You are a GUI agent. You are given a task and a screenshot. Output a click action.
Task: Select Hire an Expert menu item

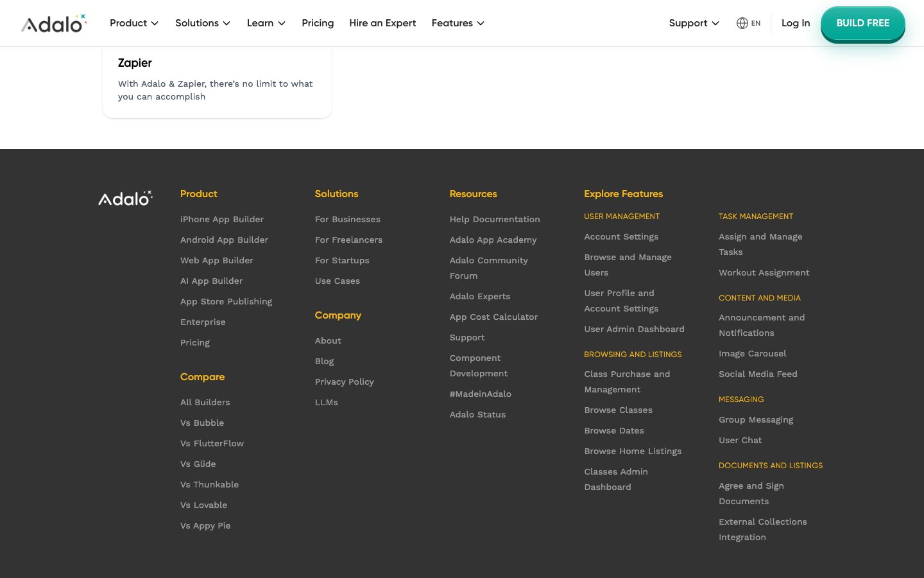point(382,23)
